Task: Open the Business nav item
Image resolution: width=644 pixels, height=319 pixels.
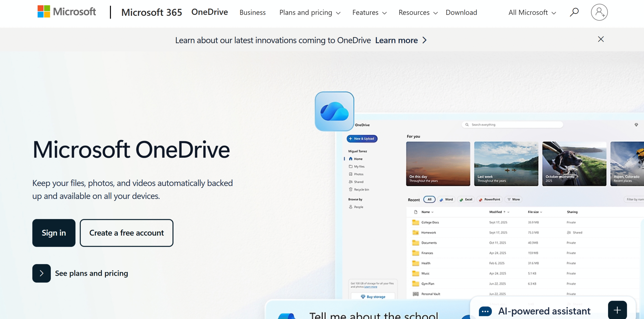Action: [x=252, y=12]
